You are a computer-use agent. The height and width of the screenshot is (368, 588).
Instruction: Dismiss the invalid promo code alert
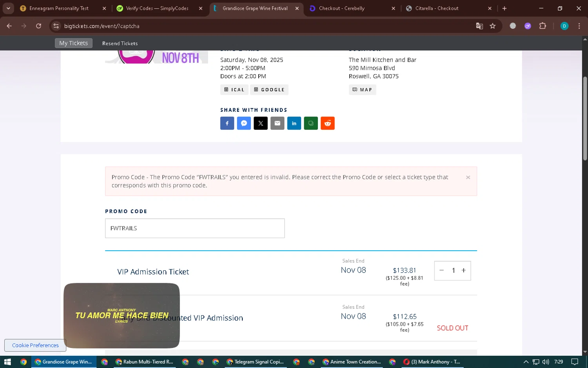click(x=468, y=177)
